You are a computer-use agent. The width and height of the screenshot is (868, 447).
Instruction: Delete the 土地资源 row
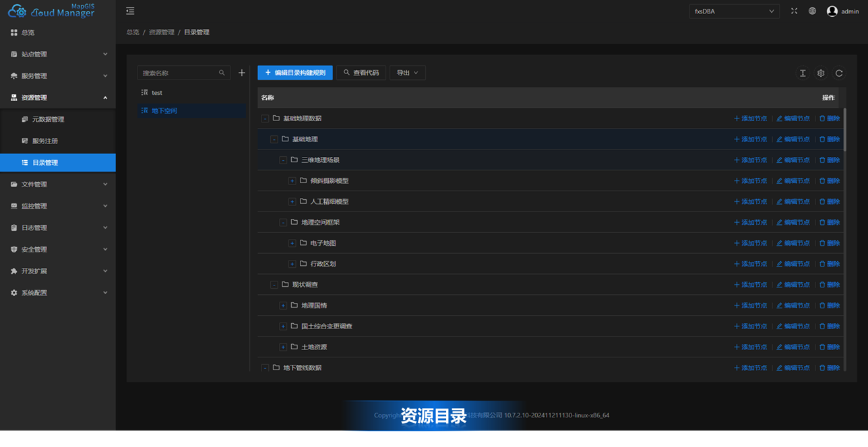coord(830,347)
